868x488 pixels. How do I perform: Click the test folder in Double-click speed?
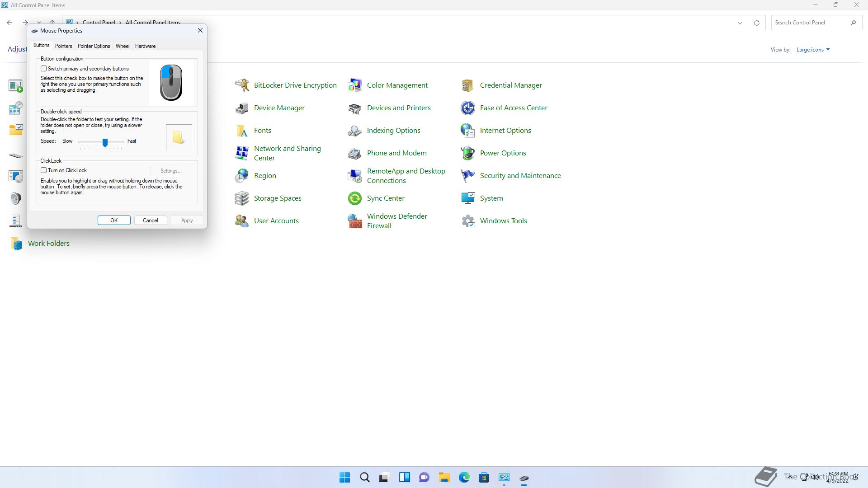[x=179, y=137]
